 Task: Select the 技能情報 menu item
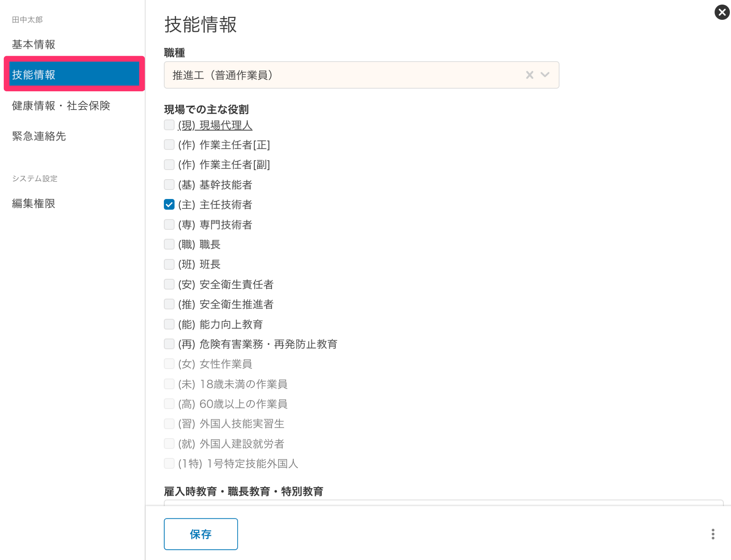[x=74, y=74]
